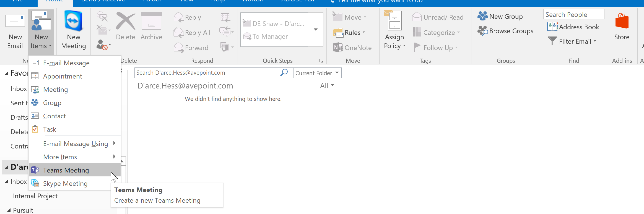Click the OneNote button
Image resolution: width=644 pixels, height=214 pixels.
(x=352, y=48)
